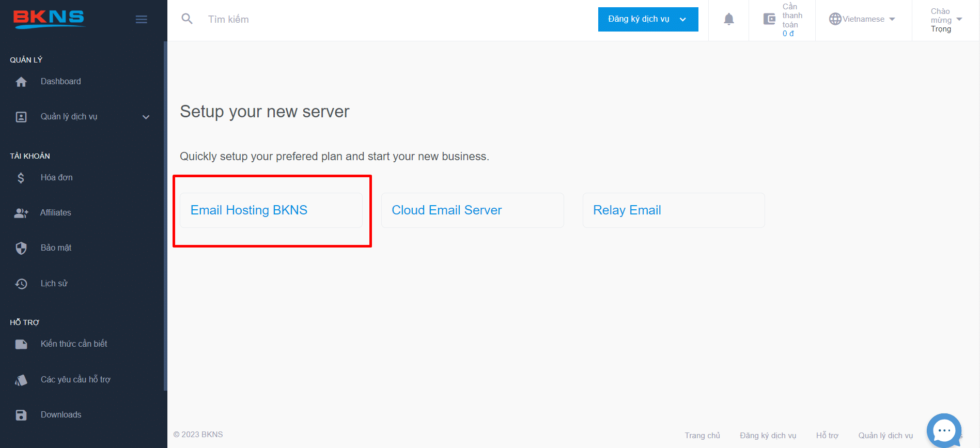The height and width of the screenshot is (448, 980).
Task: Click footer Hỗ trợ link
Action: click(x=827, y=436)
